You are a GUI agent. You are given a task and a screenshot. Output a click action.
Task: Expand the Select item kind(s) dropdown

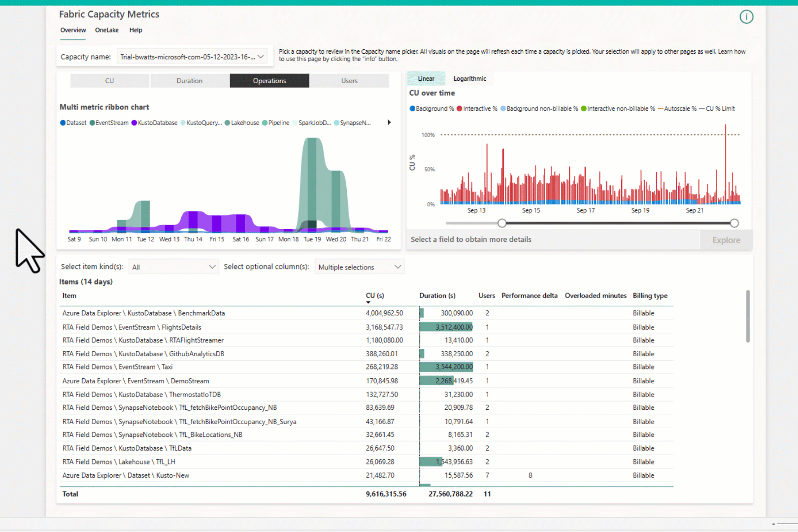(x=173, y=267)
